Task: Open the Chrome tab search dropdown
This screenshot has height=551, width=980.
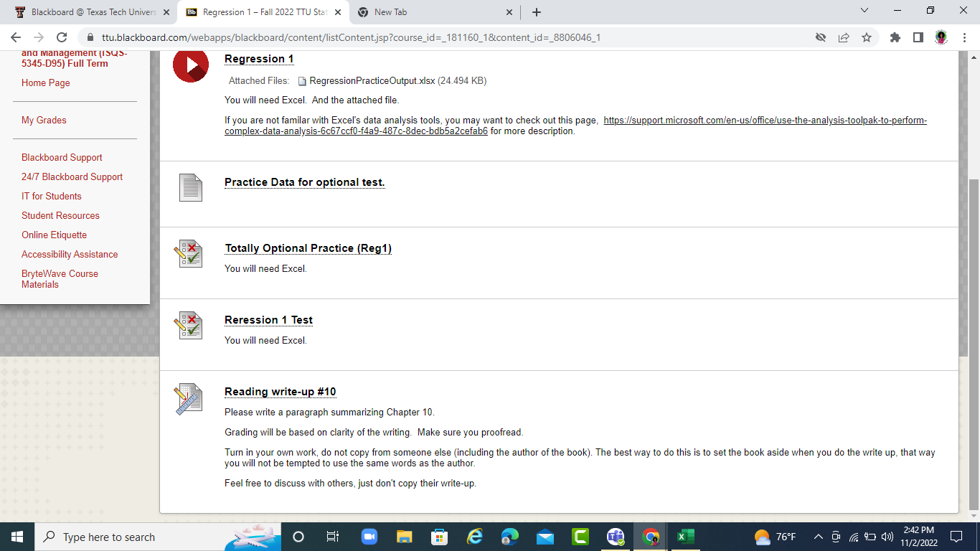Action: [864, 11]
